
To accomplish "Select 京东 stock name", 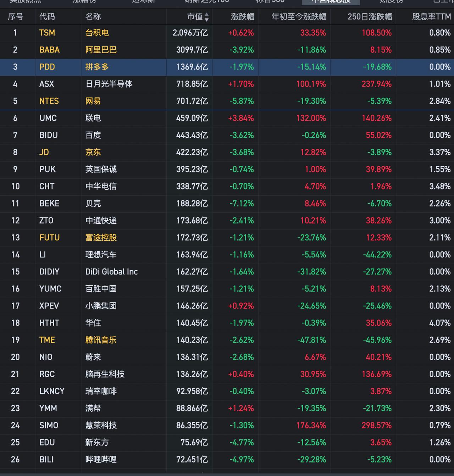I will (x=93, y=152).
